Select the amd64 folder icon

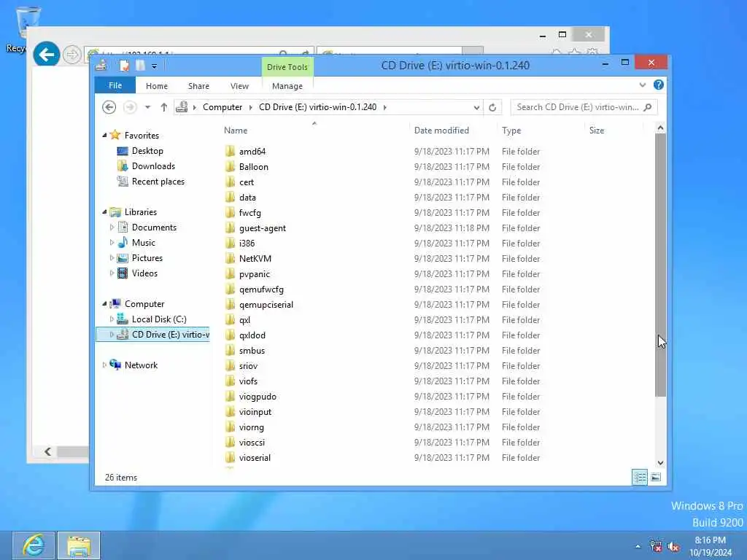(230, 151)
